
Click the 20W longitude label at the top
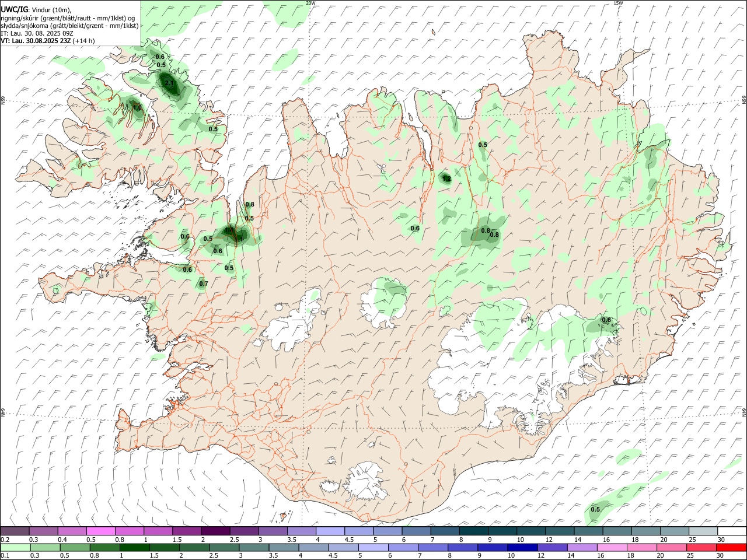pos(310,3)
